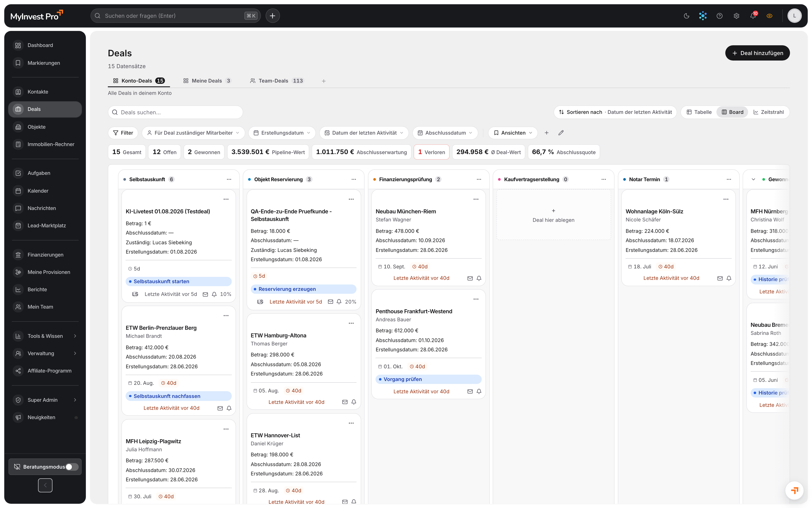Click mail icon on KI-Livetest card
Screen dimensions: 812x508
pyautogui.click(x=205, y=294)
